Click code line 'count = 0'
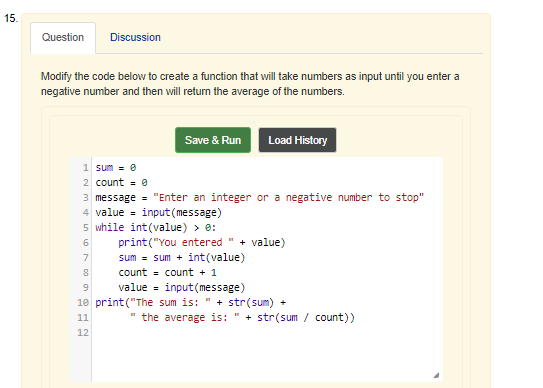Viewport: 543px width, 388px height. [121, 183]
